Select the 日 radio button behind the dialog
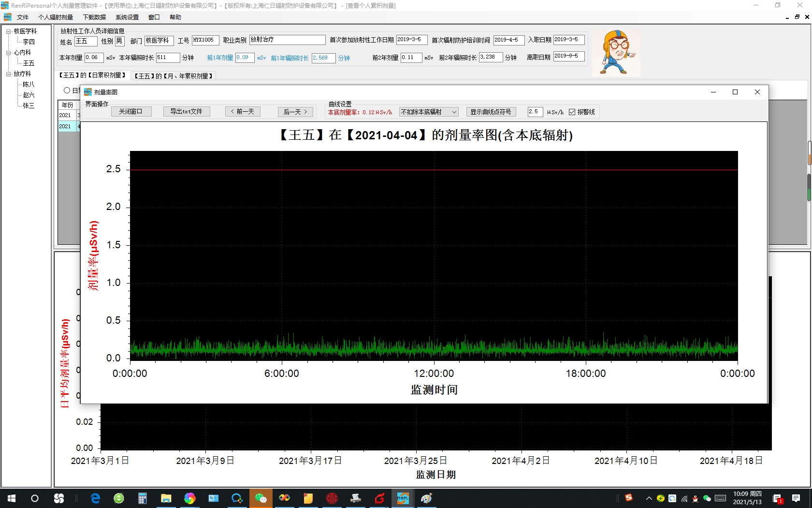This screenshot has width=812, height=508. click(x=67, y=90)
